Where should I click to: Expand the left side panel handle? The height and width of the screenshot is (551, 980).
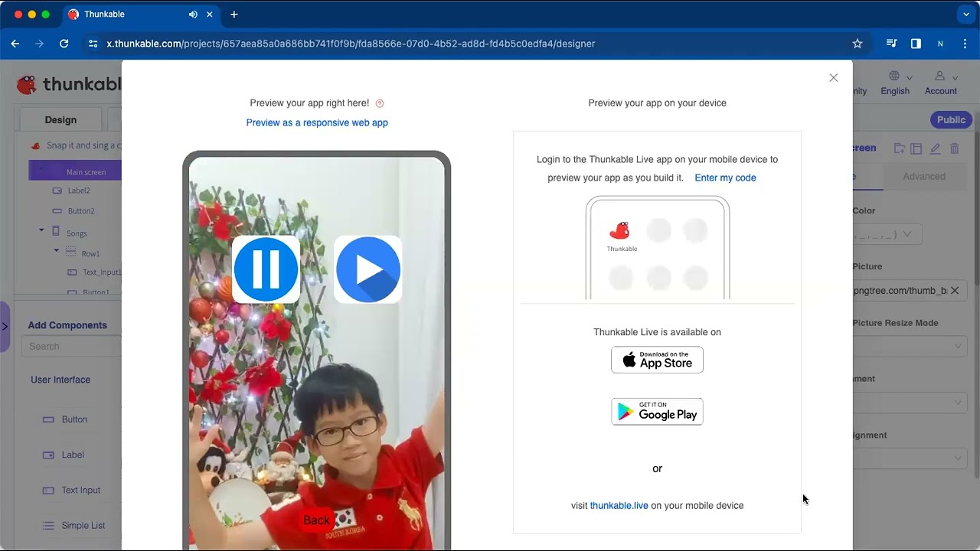coord(5,327)
